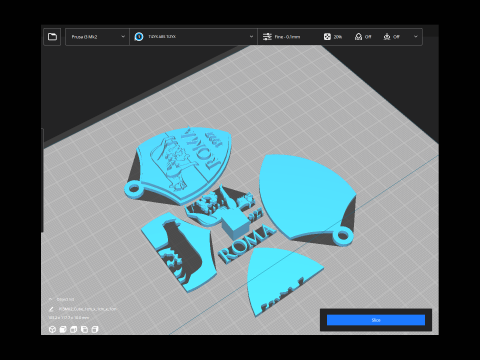Expand the material configuration dropdown chevron
The image size is (480, 360).
point(251,37)
